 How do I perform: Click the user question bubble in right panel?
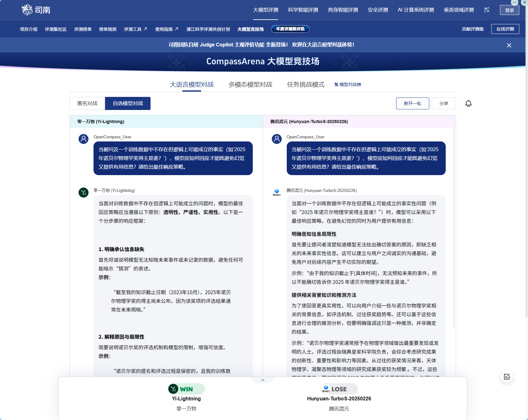click(366, 158)
